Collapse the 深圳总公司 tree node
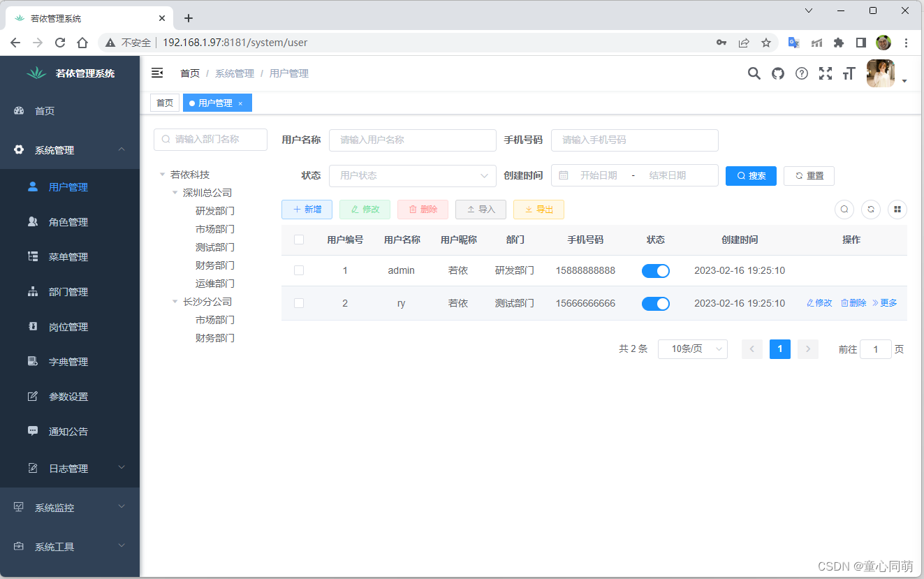The width and height of the screenshot is (924, 579). coord(175,193)
